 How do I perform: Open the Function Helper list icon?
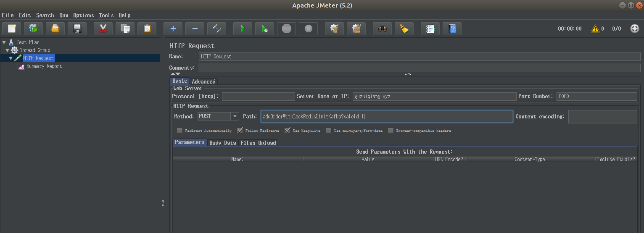pos(430,29)
